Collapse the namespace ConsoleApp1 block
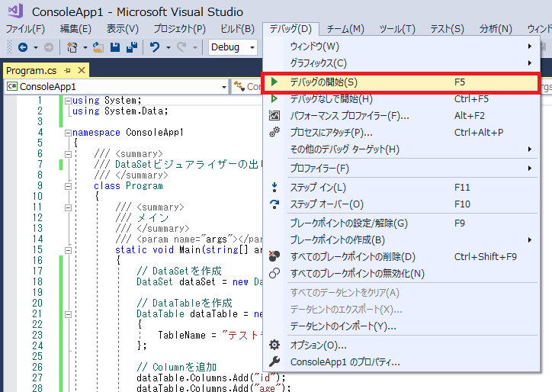The height and width of the screenshot is (392, 552). tap(69, 133)
